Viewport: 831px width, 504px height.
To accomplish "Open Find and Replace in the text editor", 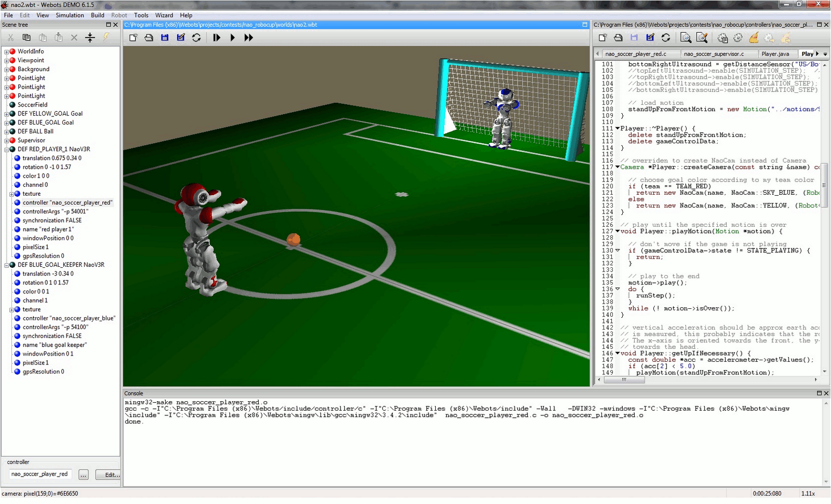I will (702, 37).
